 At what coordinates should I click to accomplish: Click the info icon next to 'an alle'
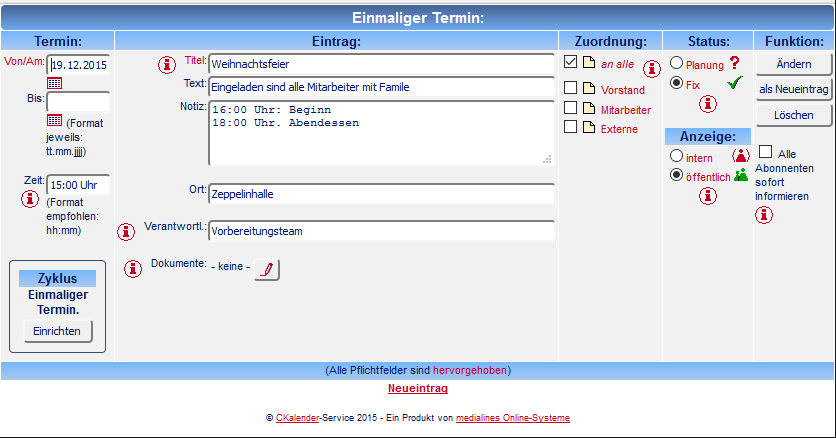(x=652, y=69)
